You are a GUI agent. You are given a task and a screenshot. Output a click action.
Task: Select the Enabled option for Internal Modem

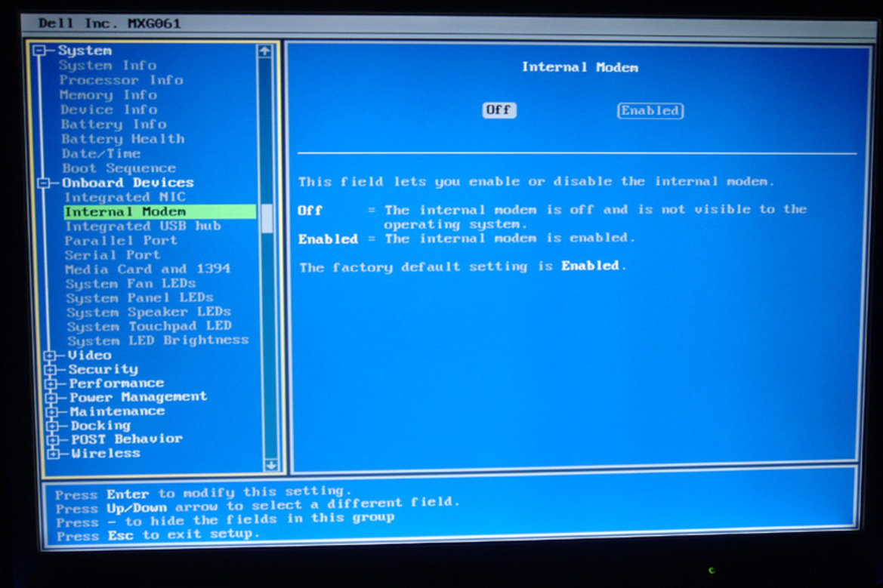[x=650, y=111]
